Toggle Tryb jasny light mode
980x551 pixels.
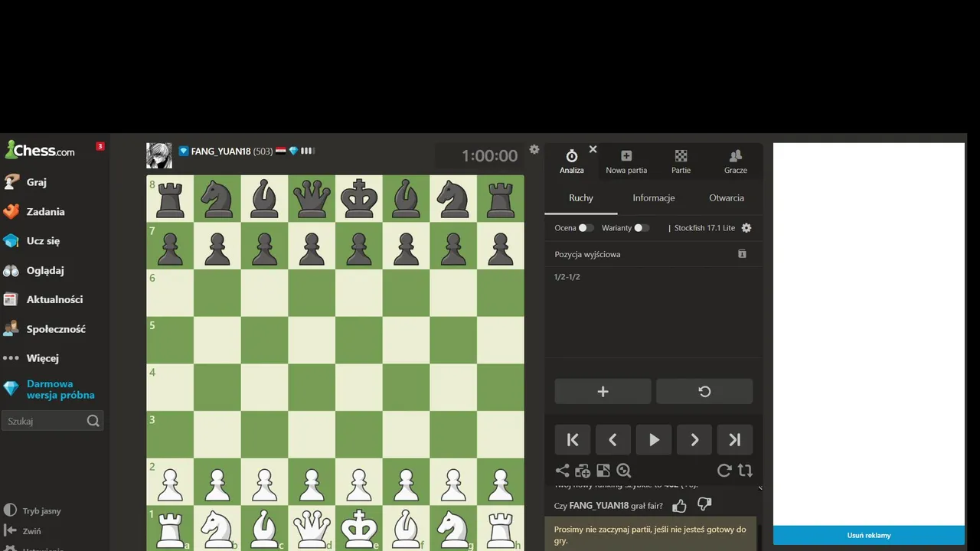click(x=32, y=510)
